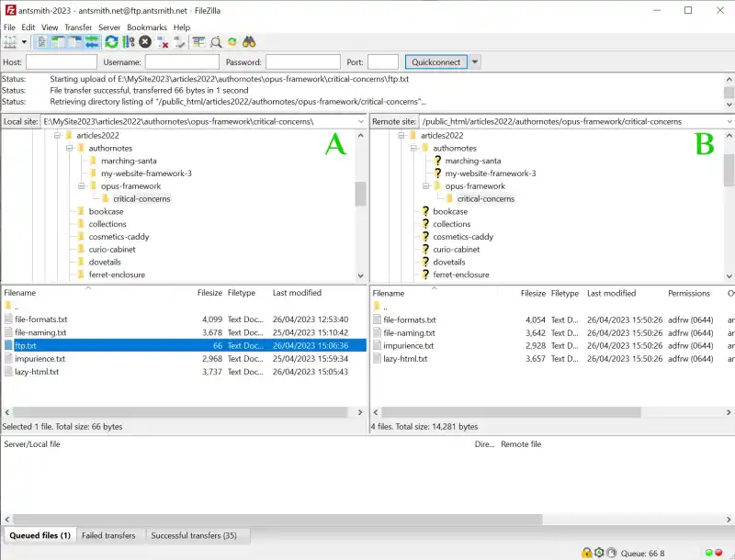Switch to the Failed transfers tab
735x560 pixels.
coord(108,535)
